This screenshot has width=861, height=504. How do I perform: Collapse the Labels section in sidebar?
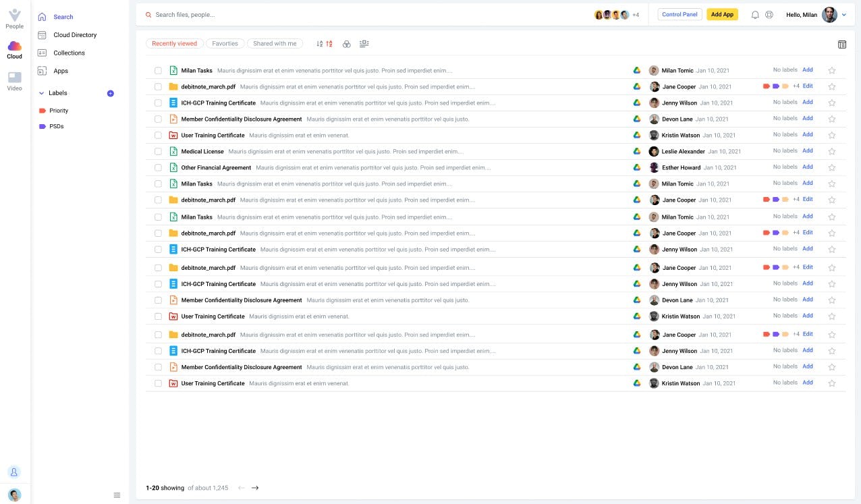pyautogui.click(x=42, y=93)
